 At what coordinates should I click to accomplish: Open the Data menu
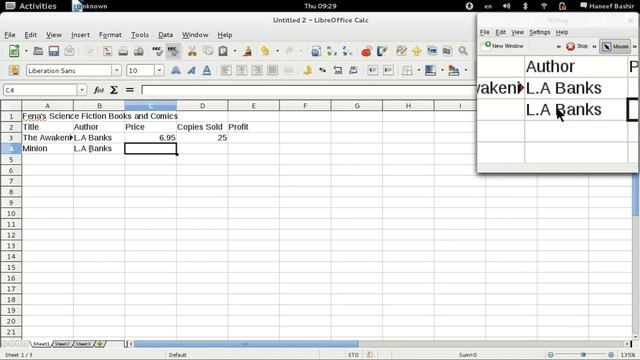165,35
